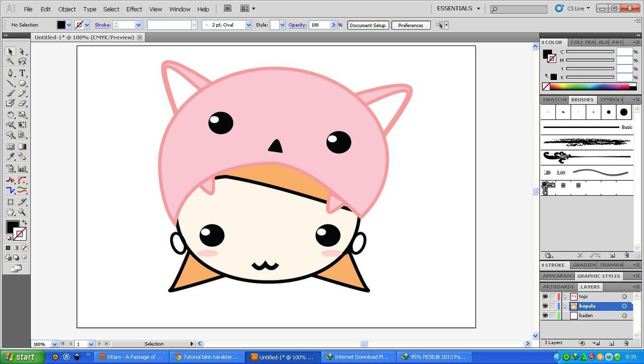Open the File menu
The image size is (644, 364).
[x=28, y=9]
